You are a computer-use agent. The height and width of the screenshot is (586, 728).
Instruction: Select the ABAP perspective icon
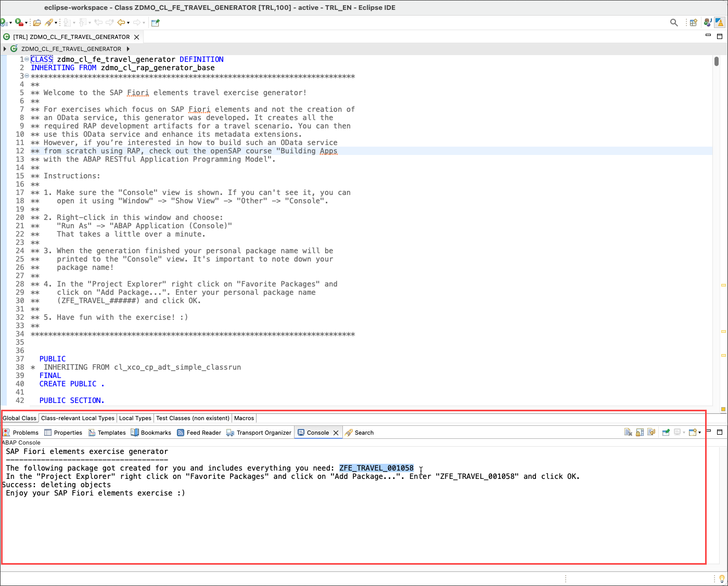point(720,22)
